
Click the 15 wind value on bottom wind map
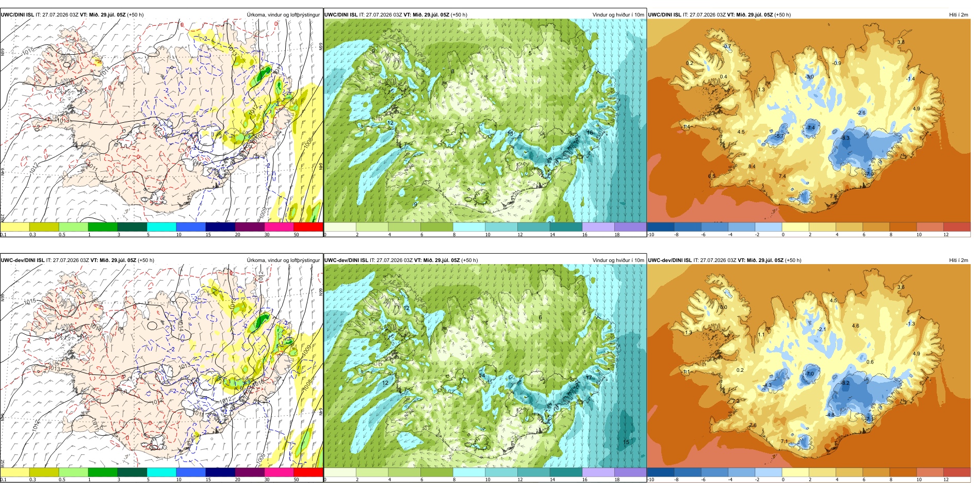click(x=626, y=443)
